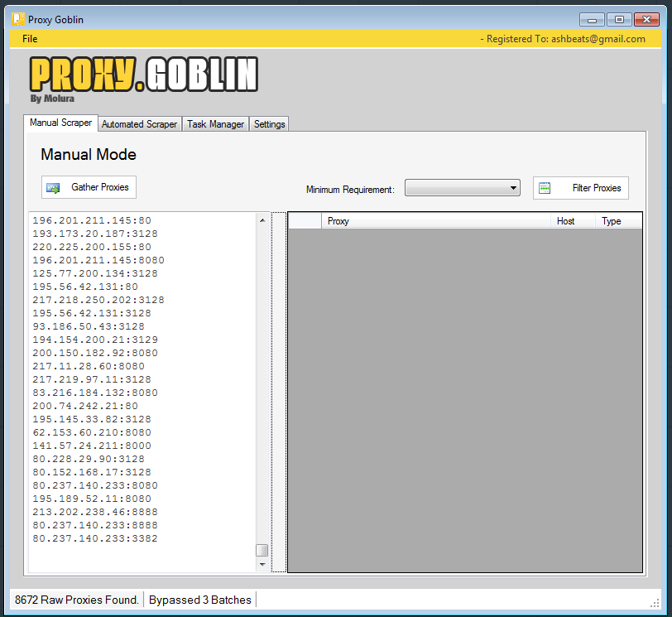Click proxy entry 213.202.238.46:8888
This screenshot has height=617, width=672.
coord(95,513)
